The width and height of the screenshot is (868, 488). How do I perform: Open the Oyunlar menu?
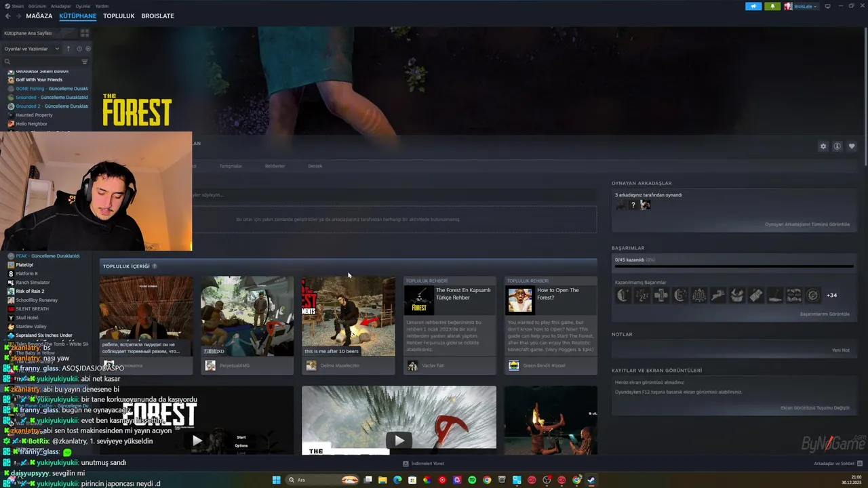83,5
